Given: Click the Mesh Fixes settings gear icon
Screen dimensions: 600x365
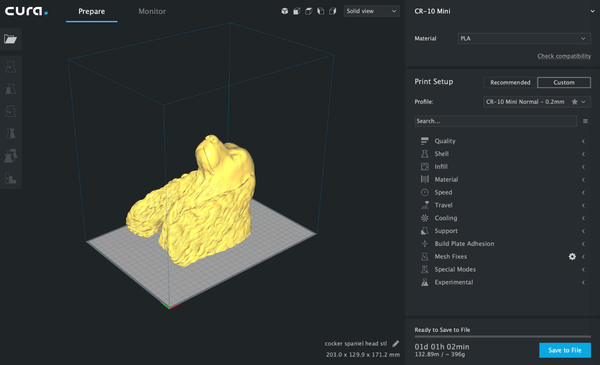Looking at the screenshot, I should click(x=572, y=257).
